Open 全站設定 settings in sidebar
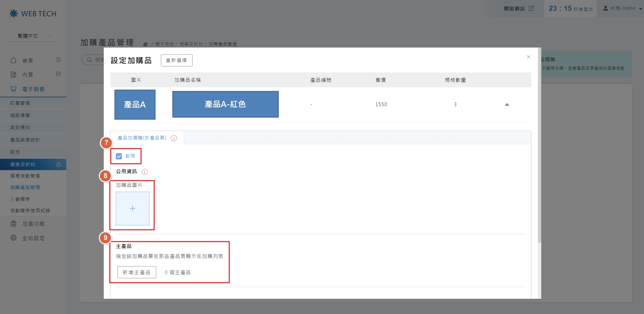644x314 pixels. pos(33,238)
